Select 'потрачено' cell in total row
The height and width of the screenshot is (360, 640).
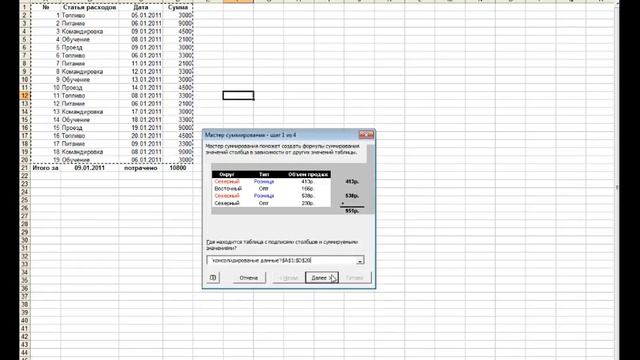(x=141, y=168)
